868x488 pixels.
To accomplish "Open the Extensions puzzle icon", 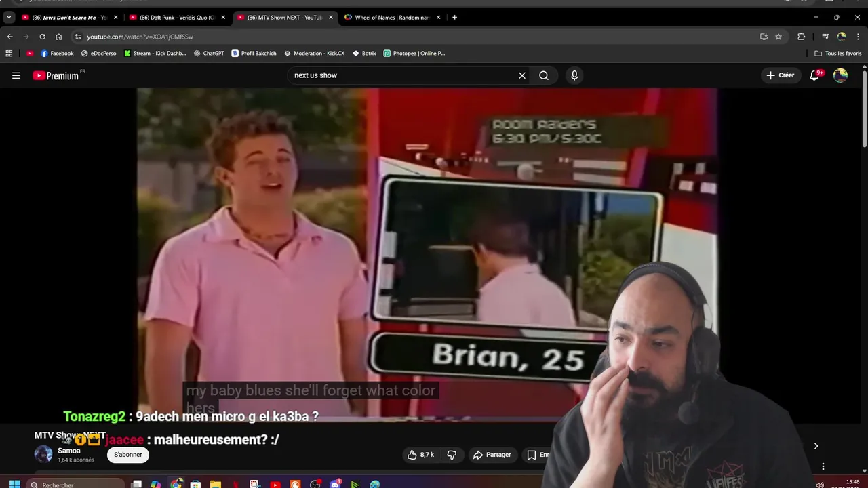I will (x=801, y=37).
